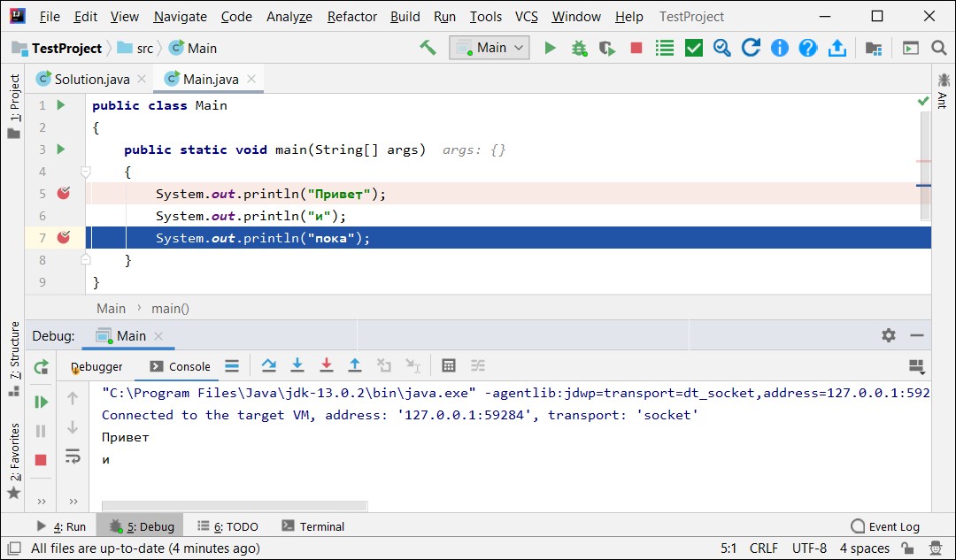Click the run gutter arrow on line 1
This screenshot has height=560, width=956.
click(x=61, y=104)
